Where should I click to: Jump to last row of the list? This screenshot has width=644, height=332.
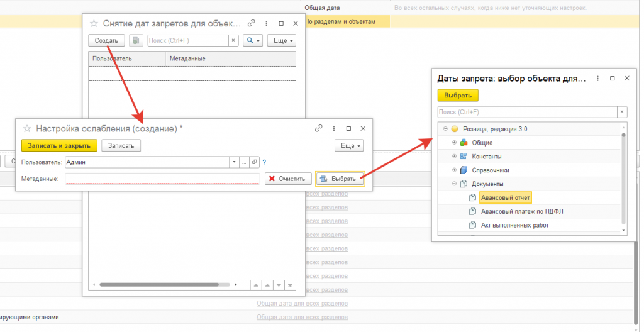point(290,285)
